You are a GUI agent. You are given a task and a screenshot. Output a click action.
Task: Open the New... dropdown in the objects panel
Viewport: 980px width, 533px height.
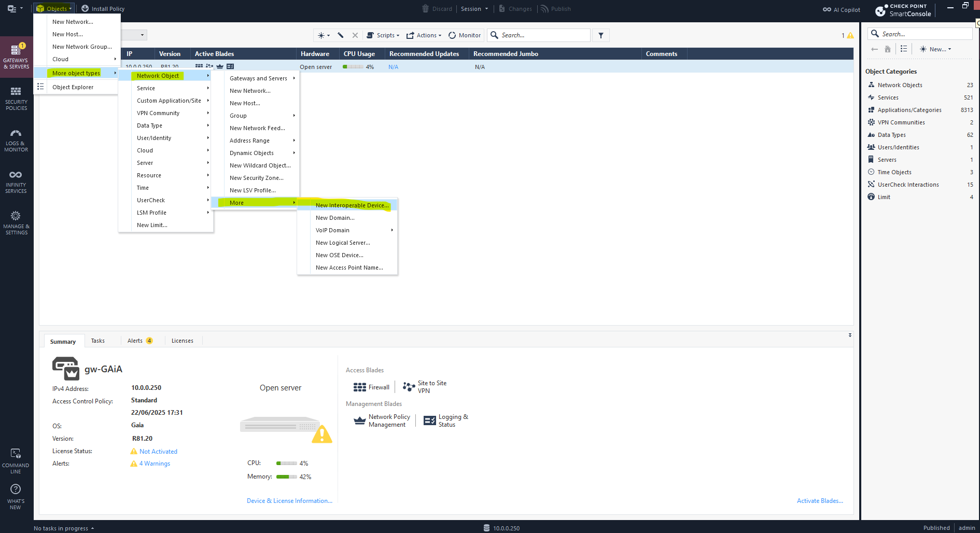935,49
